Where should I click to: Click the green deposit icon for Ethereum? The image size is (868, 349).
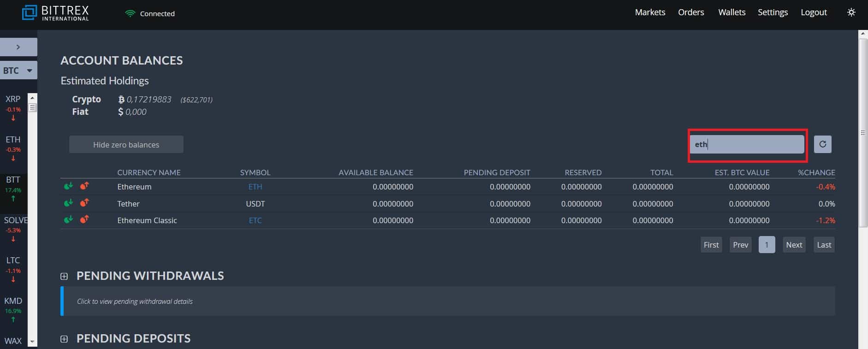pos(68,186)
